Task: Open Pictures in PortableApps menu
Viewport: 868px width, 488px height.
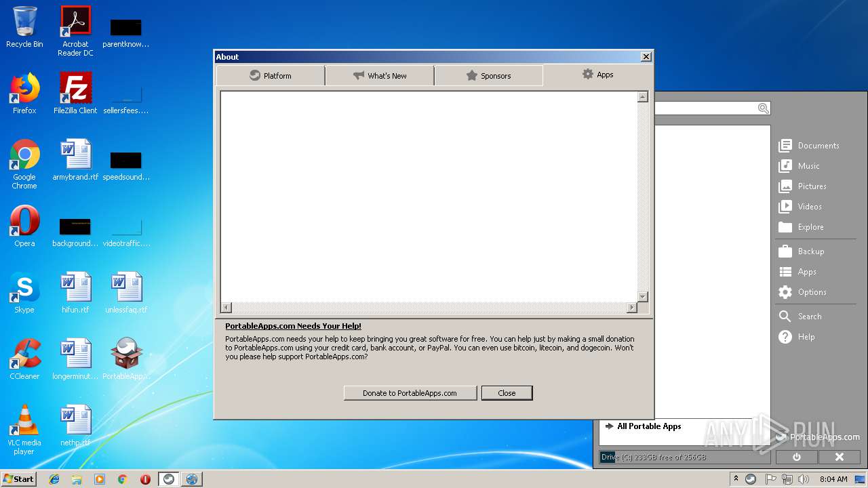Action: click(804, 186)
